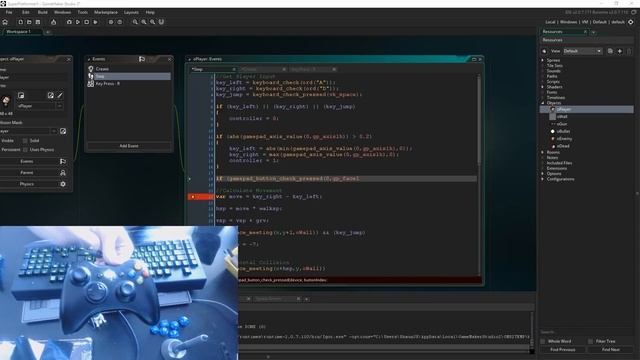This screenshot has width=640, height=360.
Task: Click the Parent person icon
Action: (x=63, y=173)
